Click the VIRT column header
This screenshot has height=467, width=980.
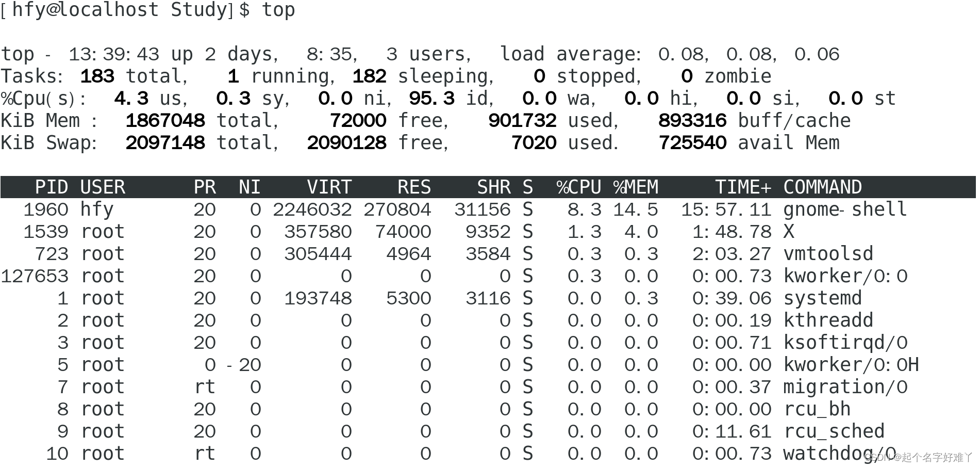click(x=329, y=187)
